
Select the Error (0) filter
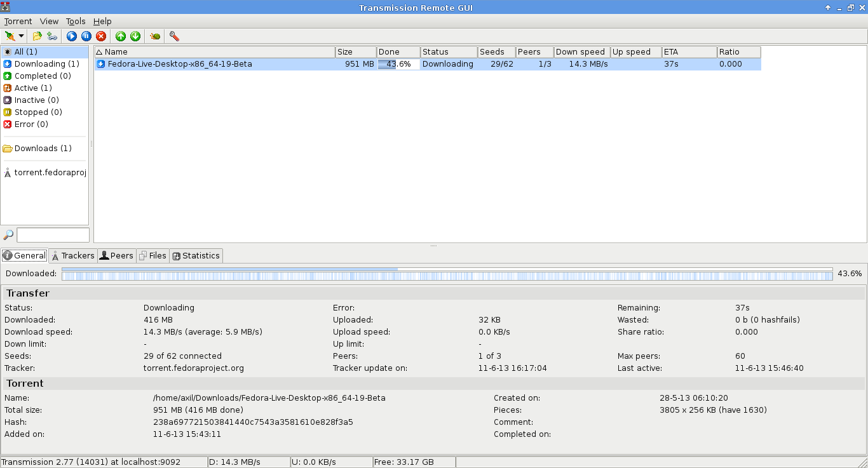pyautogui.click(x=44, y=124)
